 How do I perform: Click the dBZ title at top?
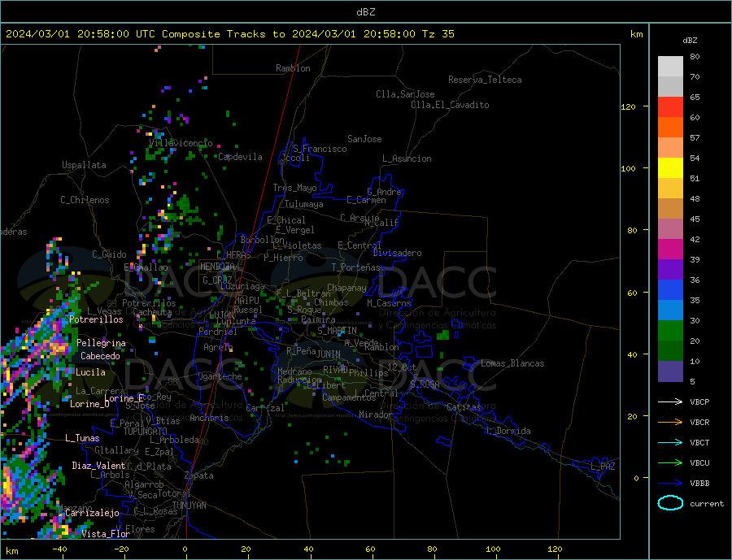[x=365, y=12]
